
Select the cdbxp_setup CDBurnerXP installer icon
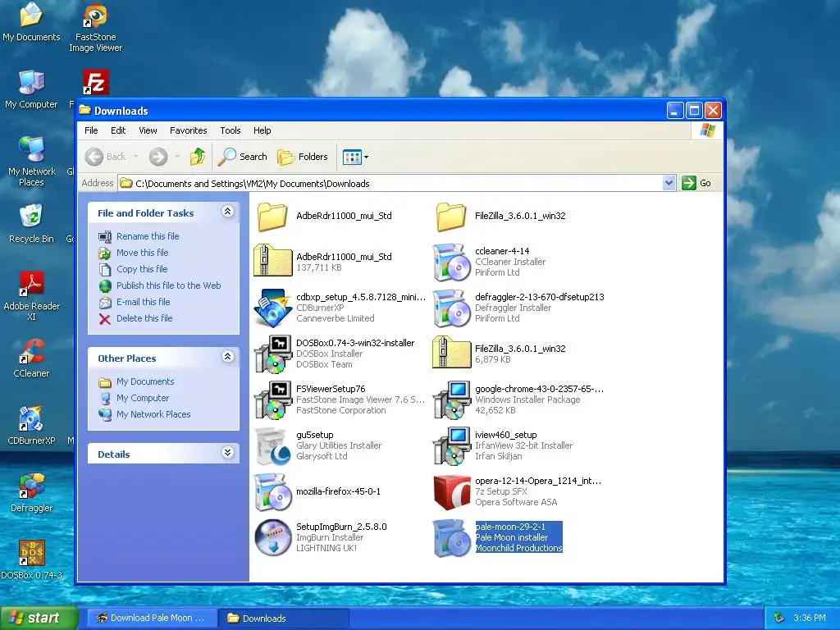click(272, 308)
